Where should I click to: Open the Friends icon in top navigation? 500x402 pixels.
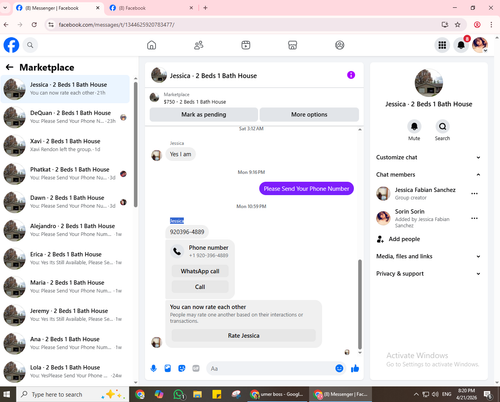pos(199,45)
